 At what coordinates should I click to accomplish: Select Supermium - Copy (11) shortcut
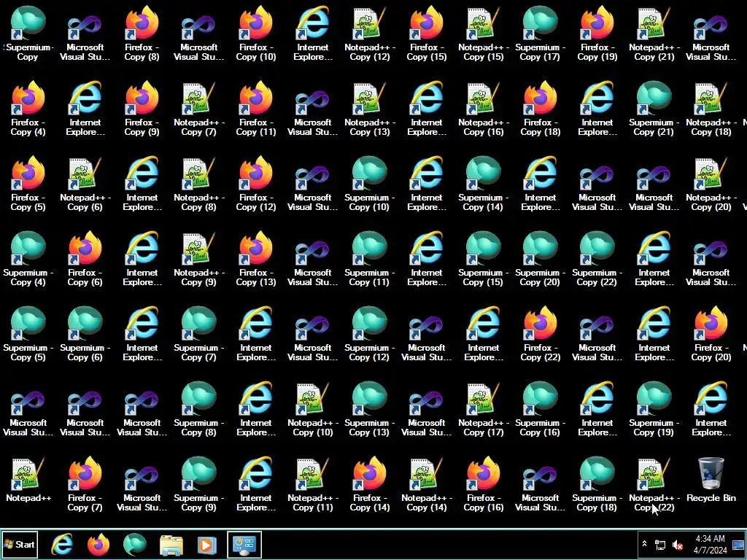click(369, 259)
